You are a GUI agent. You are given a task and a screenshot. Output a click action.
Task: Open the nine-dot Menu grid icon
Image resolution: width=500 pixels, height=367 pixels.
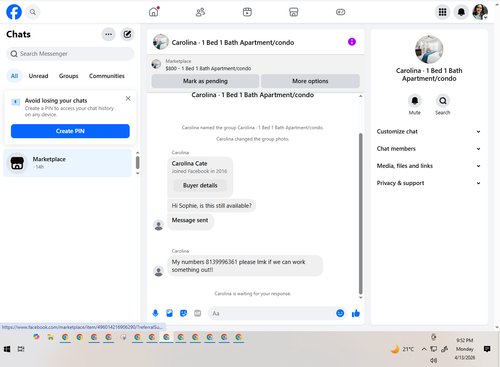point(442,12)
